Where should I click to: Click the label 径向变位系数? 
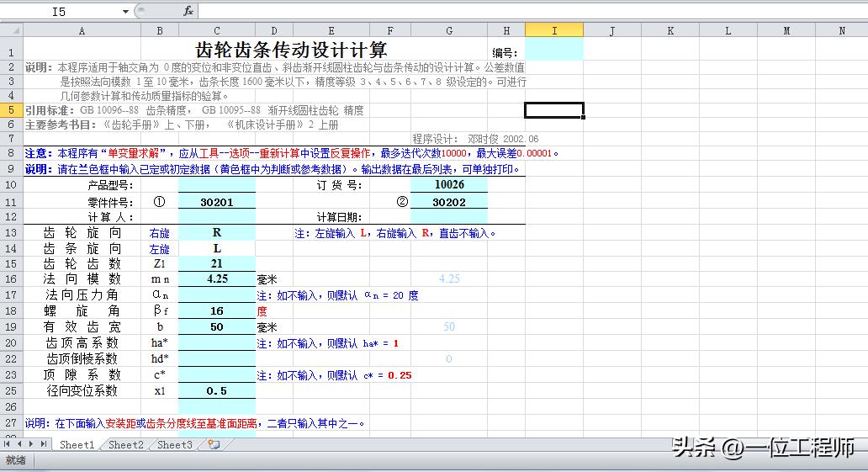82,390
